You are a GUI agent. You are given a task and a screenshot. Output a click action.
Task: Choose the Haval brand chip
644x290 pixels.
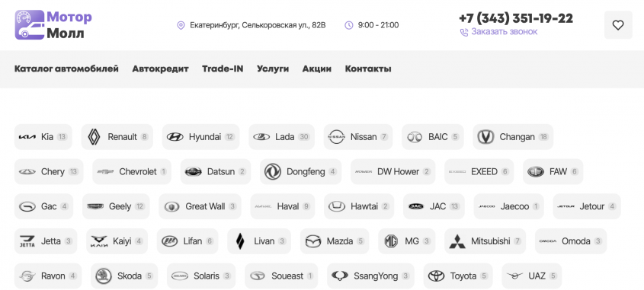pos(283,206)
